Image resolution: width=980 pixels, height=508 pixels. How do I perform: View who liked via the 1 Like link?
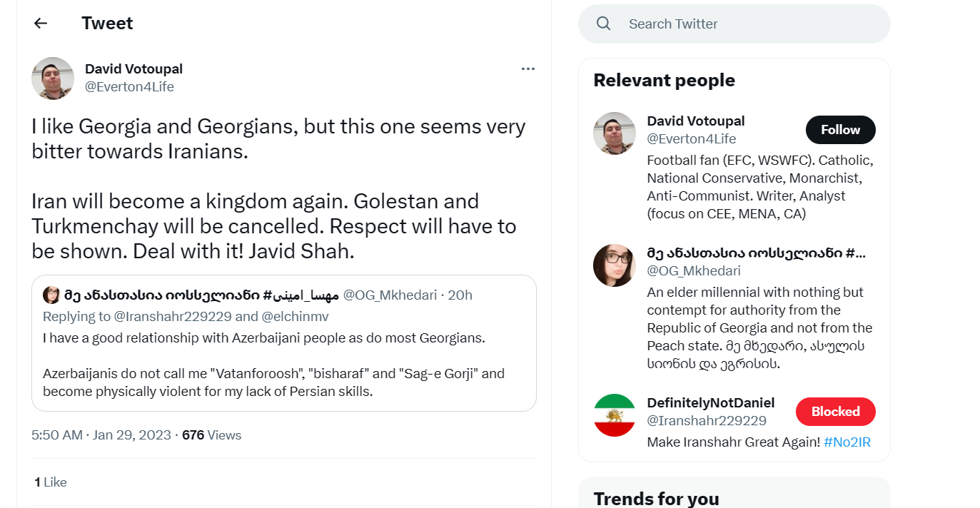point(51,482)
